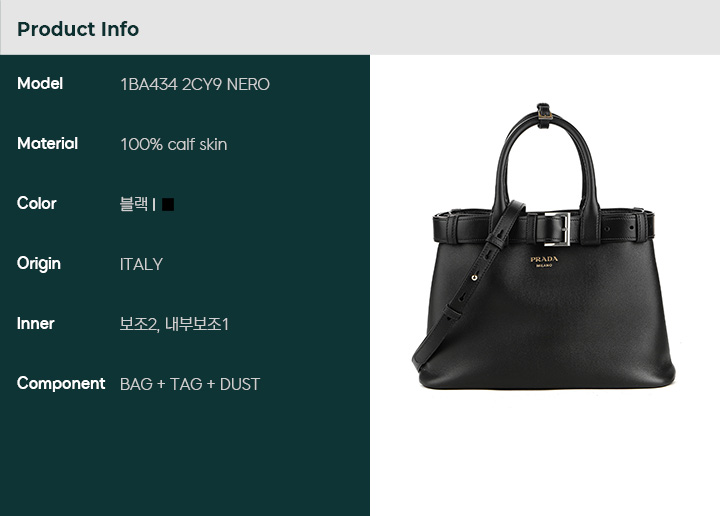
Task: Click the Color label
Action: [x=37, y=203]
